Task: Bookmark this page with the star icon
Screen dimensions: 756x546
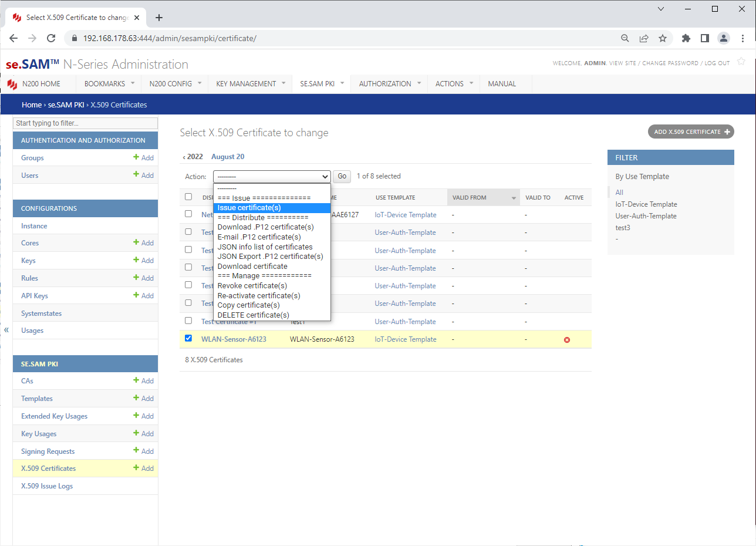Action: (663, 38)
